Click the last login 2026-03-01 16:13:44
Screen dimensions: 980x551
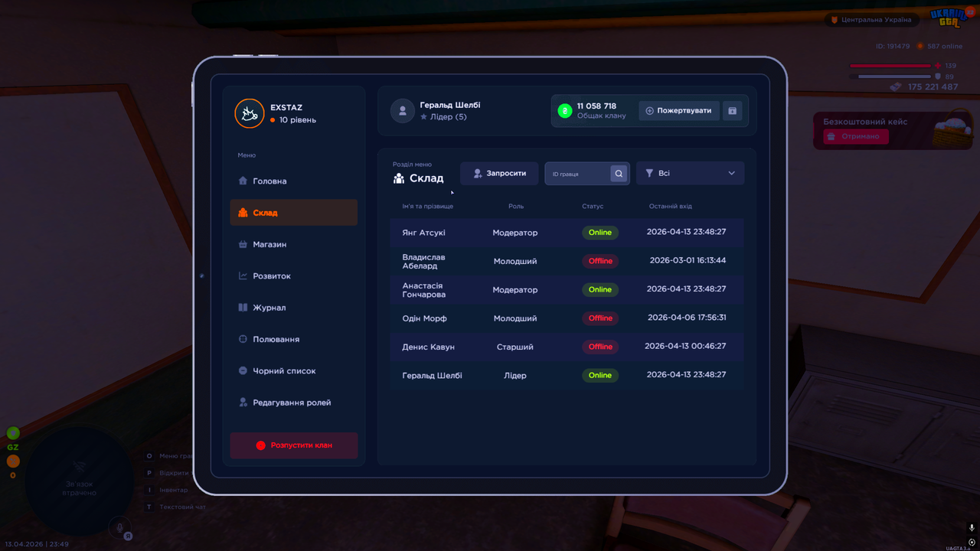688,260
